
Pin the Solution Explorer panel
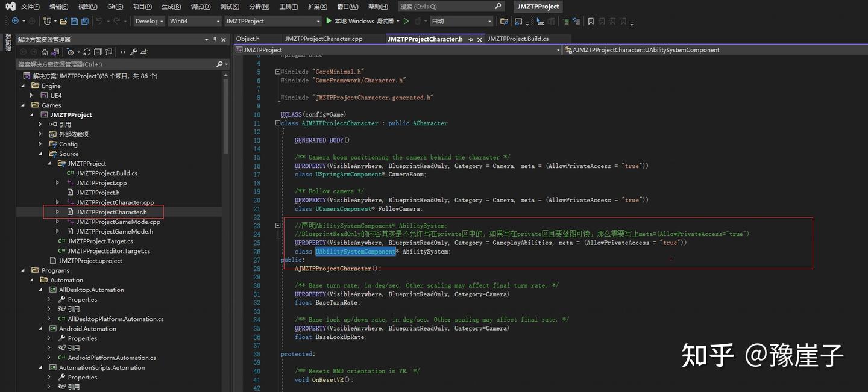(x=215, y=40)
